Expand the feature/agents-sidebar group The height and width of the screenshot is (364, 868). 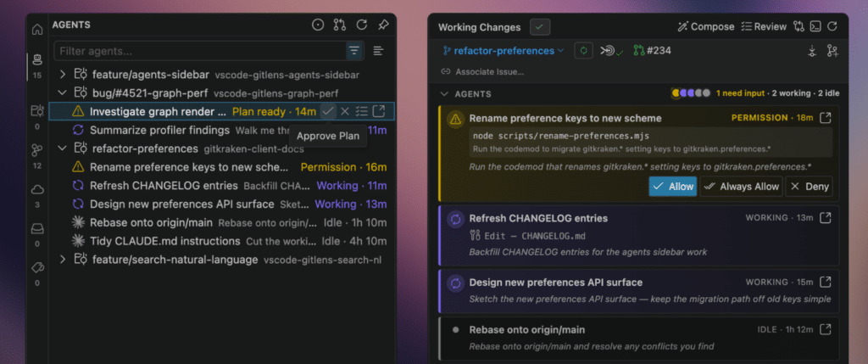click(x=63, y=74)
